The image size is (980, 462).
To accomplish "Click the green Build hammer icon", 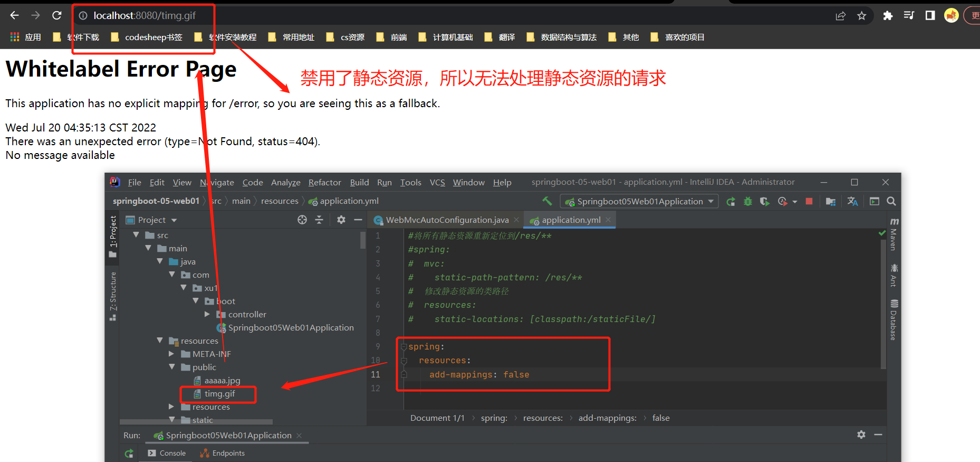I will point(547,201).
